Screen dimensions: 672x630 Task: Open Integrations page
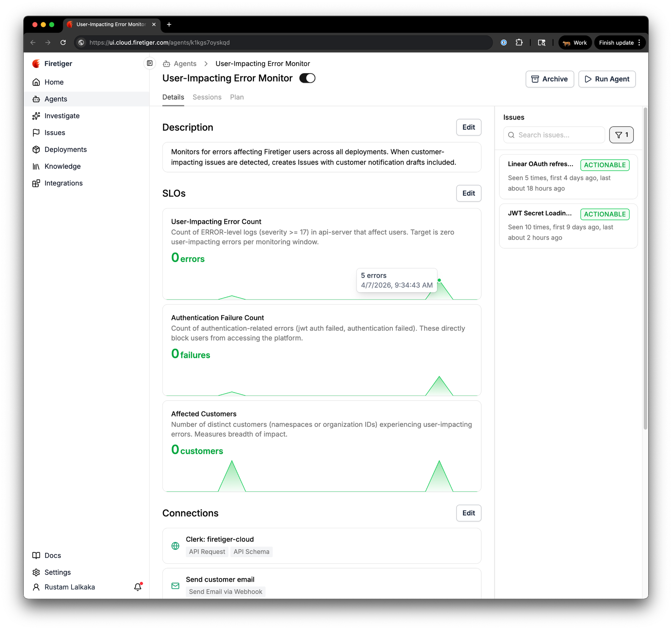click(64, 183)
